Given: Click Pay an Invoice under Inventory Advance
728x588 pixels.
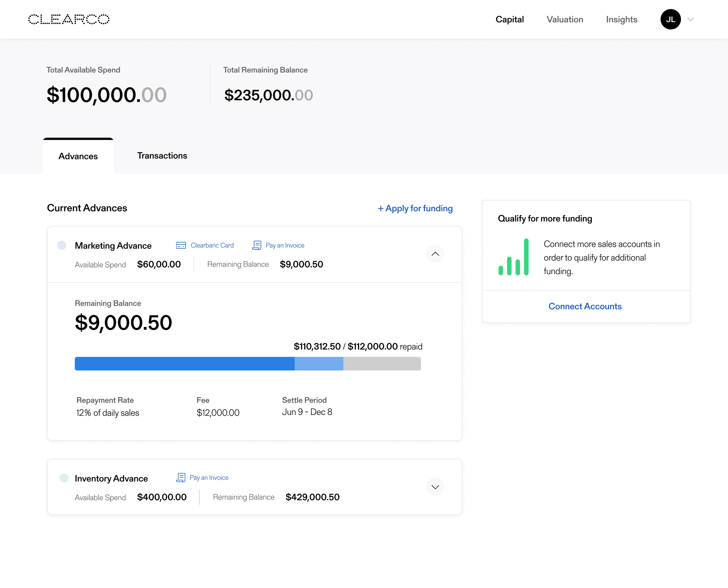Looking at the screenshot, I should pos(209,478).
